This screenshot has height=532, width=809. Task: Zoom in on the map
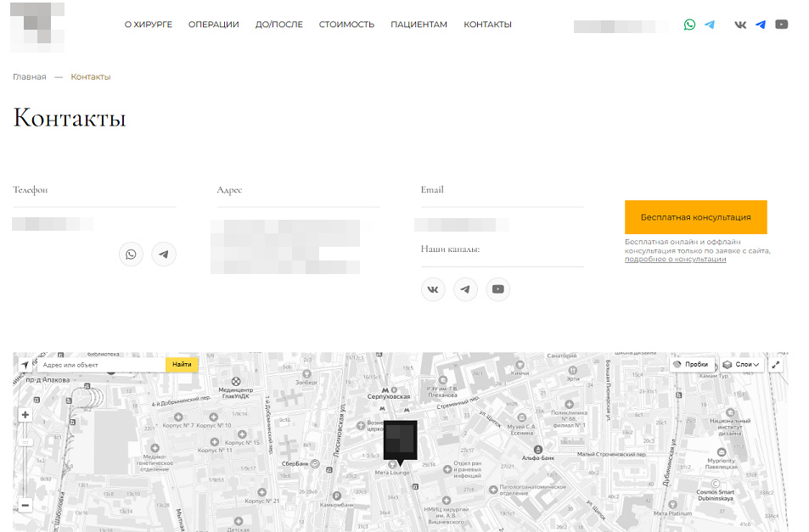coord(25,415)
